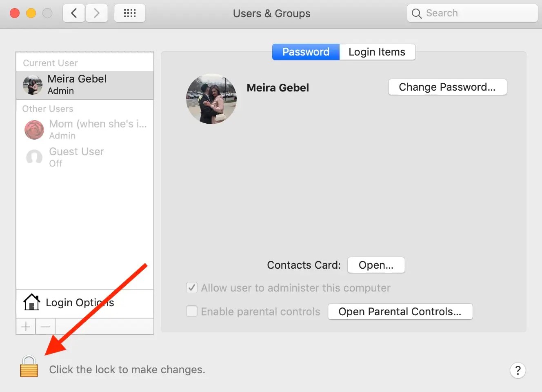Open the Contacts Card

(x=376, y=265)
